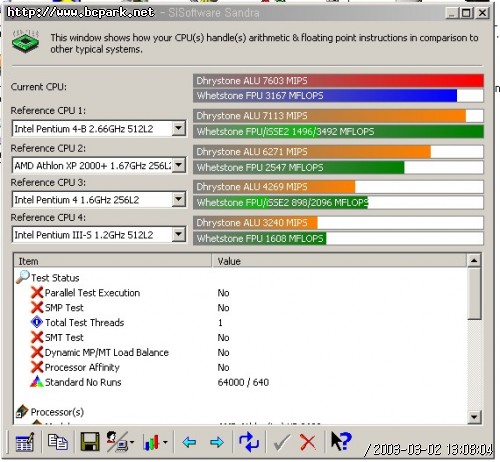
Task: Click the green CPU chip icon
Action: click(25, 41)
